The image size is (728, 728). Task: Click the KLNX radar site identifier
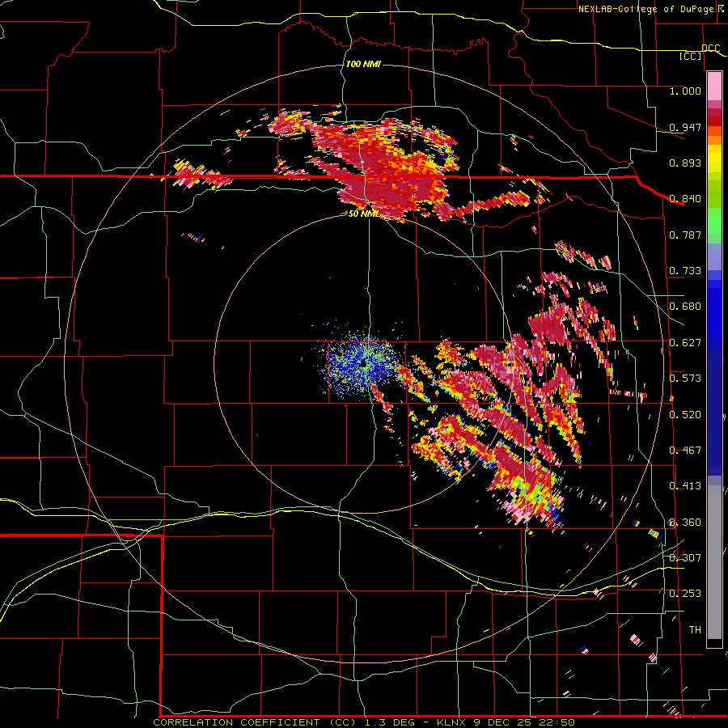[x=452, y=722]
